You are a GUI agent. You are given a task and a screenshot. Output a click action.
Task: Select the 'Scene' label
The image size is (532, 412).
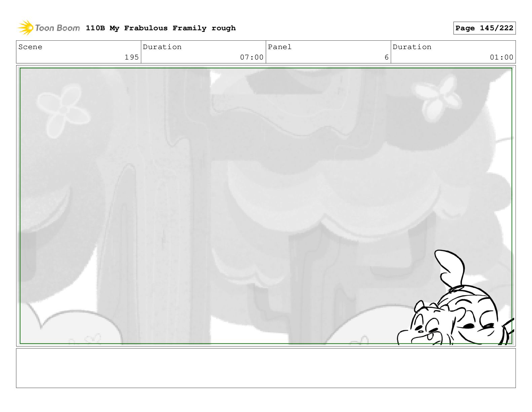[31, 47]
